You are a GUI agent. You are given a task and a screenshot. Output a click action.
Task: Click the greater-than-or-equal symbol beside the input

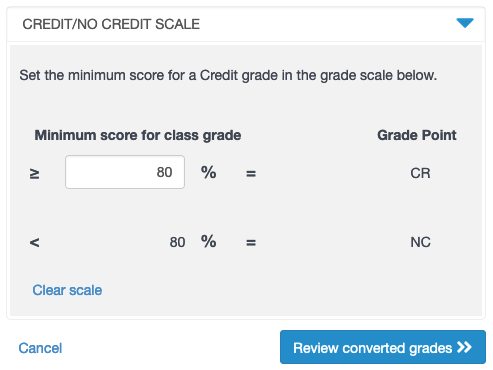tap(34, 174)
